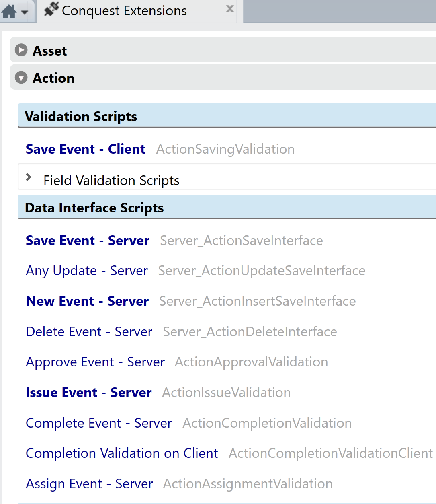
Task: Click the Validation Scripts header
Action: [x=227, y=116]
